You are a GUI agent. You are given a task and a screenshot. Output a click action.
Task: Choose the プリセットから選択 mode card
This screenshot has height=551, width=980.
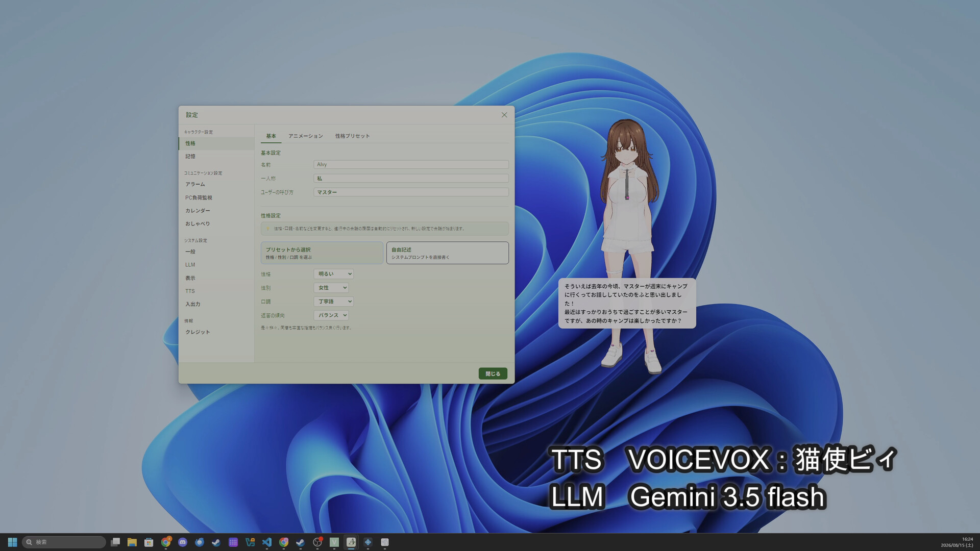pyautogui.click(x=322, y=253)
